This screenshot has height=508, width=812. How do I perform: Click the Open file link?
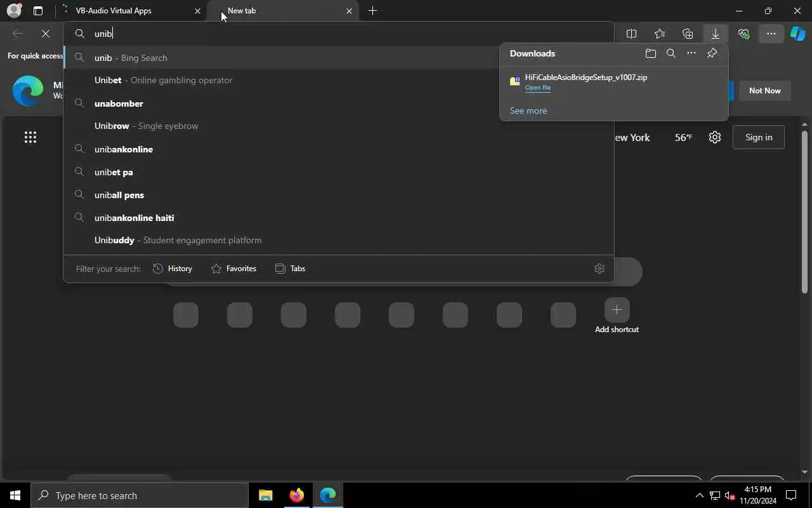click(x=538, y=88)
